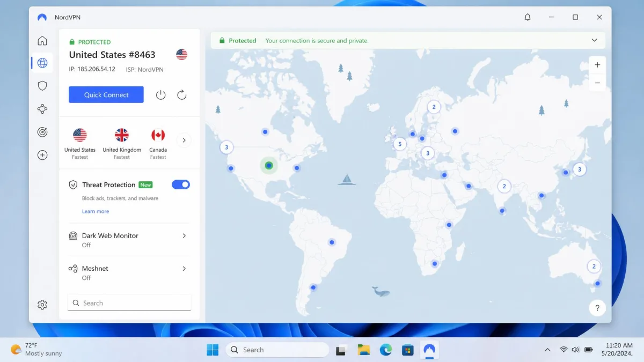The height and width of the screenshot is (362, 644).
Task: Click the PROTECTED status label in panel
Action: (x=94, y=42)
